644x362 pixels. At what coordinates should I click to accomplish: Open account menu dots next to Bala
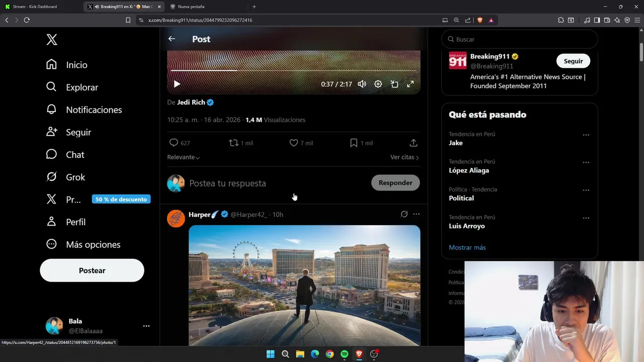pos(146,326)
